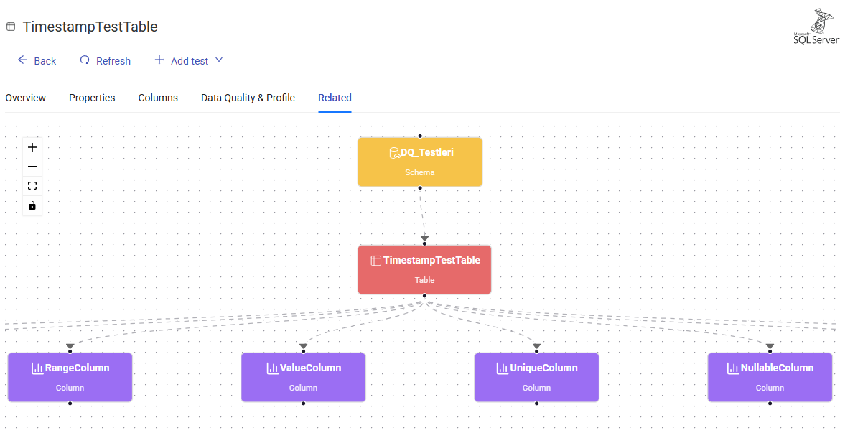
Task: Click the DQ_Testleri schema node label
Action: (x=427, y=153)
